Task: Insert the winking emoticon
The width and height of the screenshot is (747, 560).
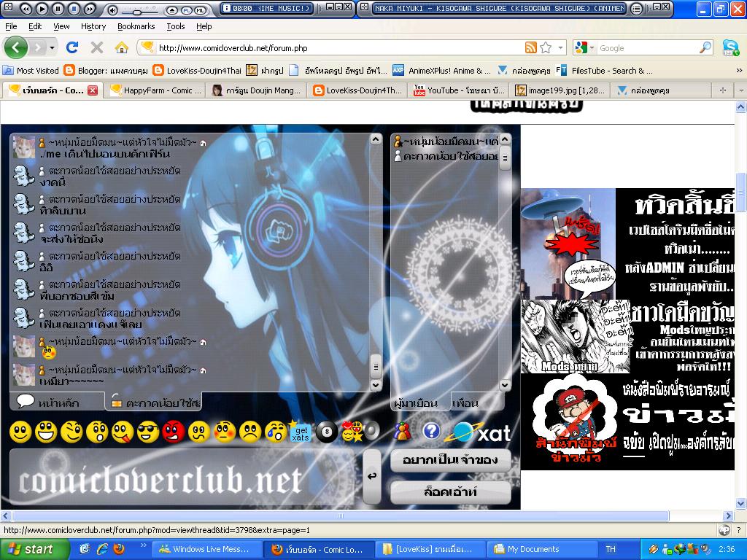Action: pyautogui.click(x=72, y=432)
